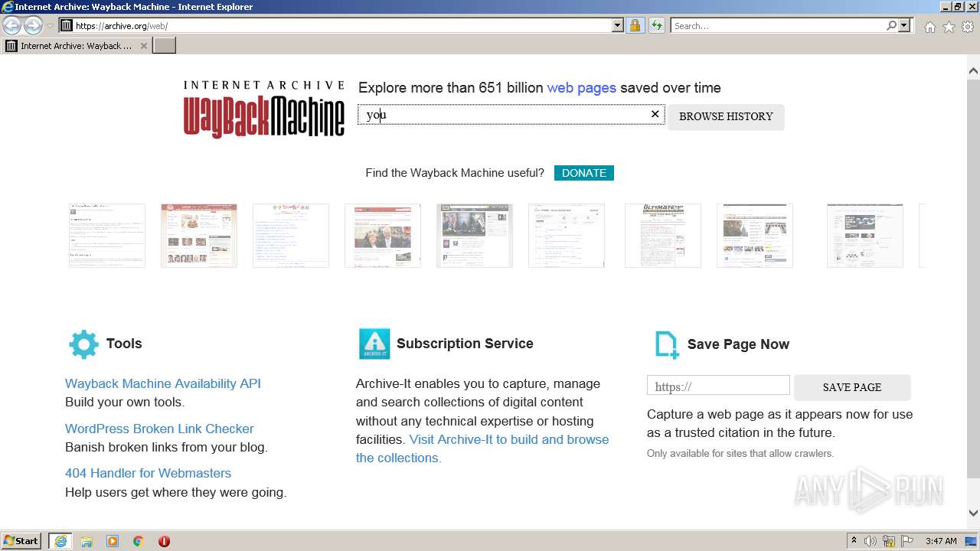Open Google Chrome taskbar icon
The width and height of the screenshot is (980, 551).
click(139, 541)
